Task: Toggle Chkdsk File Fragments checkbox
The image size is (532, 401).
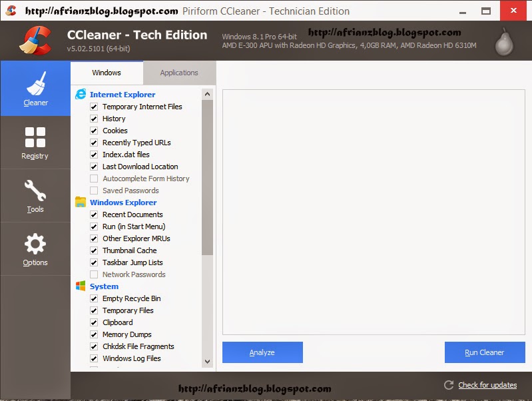Action: coord(94,346)
